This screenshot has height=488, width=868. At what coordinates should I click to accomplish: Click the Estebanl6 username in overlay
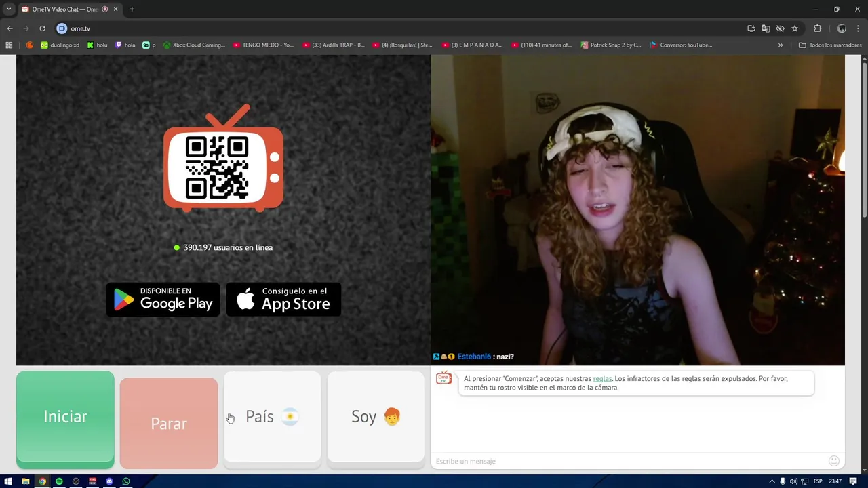(x=474, y=357)
